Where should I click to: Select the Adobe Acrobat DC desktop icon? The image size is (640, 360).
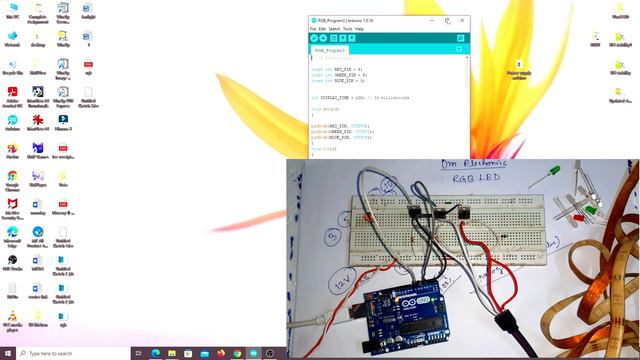[x=12, y=97]
